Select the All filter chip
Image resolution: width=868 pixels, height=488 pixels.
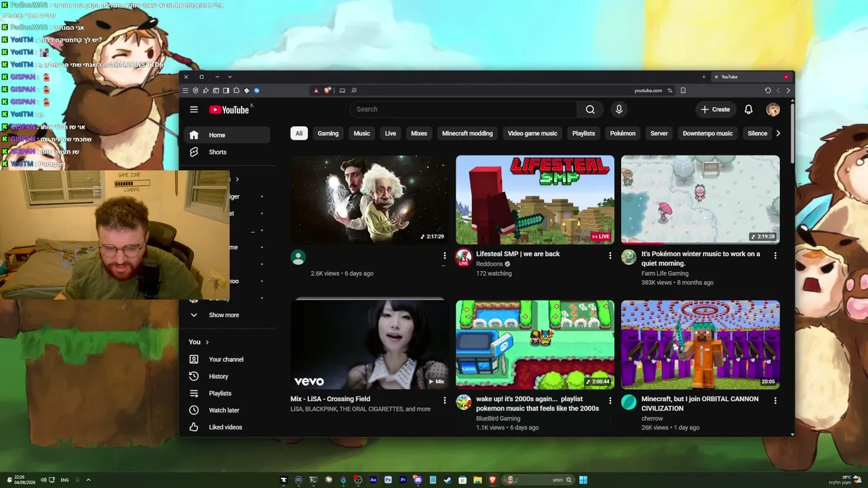[299, 134]
